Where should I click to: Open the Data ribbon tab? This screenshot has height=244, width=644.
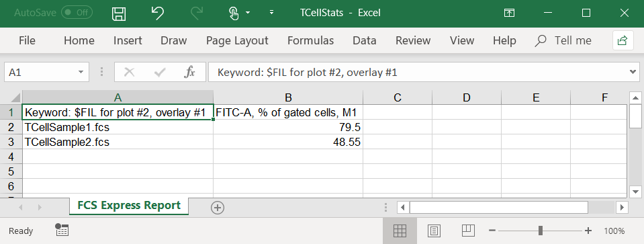point(364,40)
